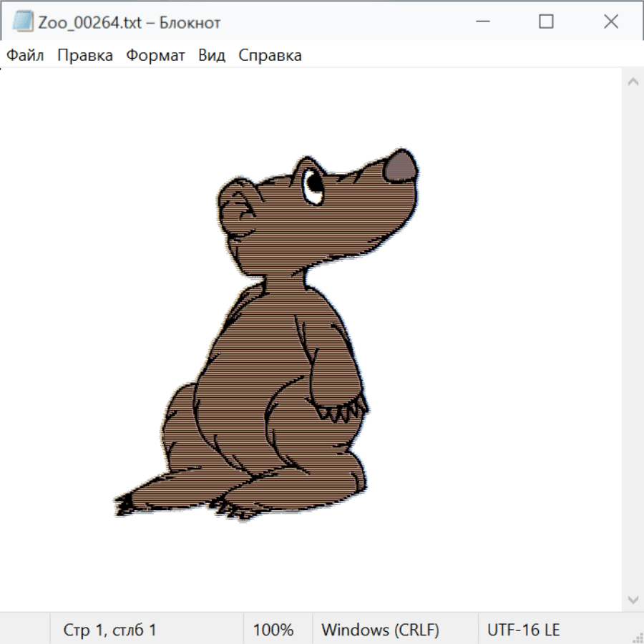This screenshot has width=644, height=644.
Task: Maximize the Блокнот window
Action: pos(546,22)
